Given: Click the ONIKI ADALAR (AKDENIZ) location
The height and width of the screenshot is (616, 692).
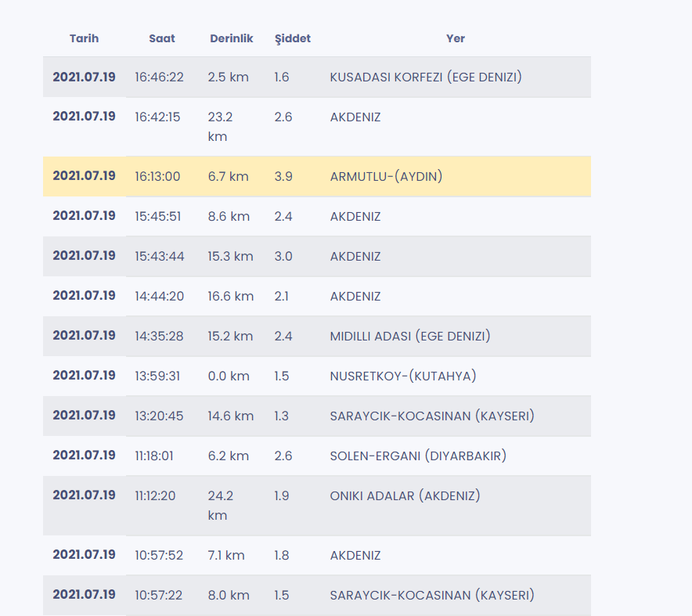Looking at the screenshot, I should click(405, 495).
